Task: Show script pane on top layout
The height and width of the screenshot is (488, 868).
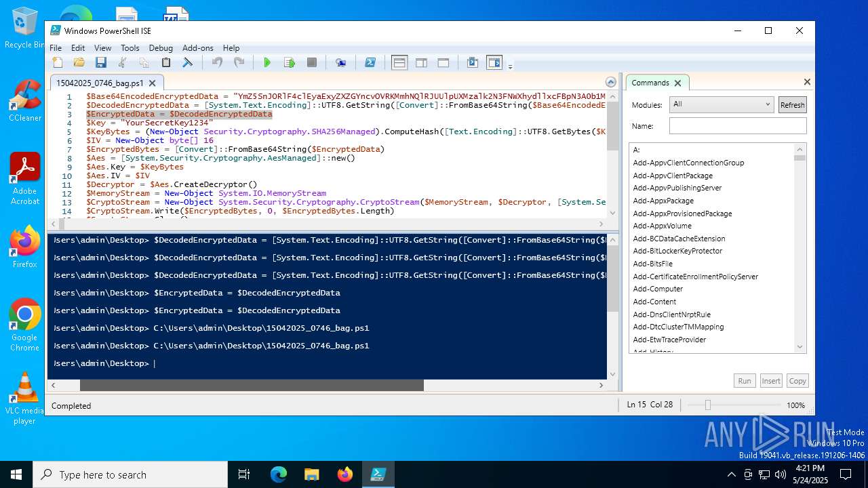Action: [x=399, y=62]
